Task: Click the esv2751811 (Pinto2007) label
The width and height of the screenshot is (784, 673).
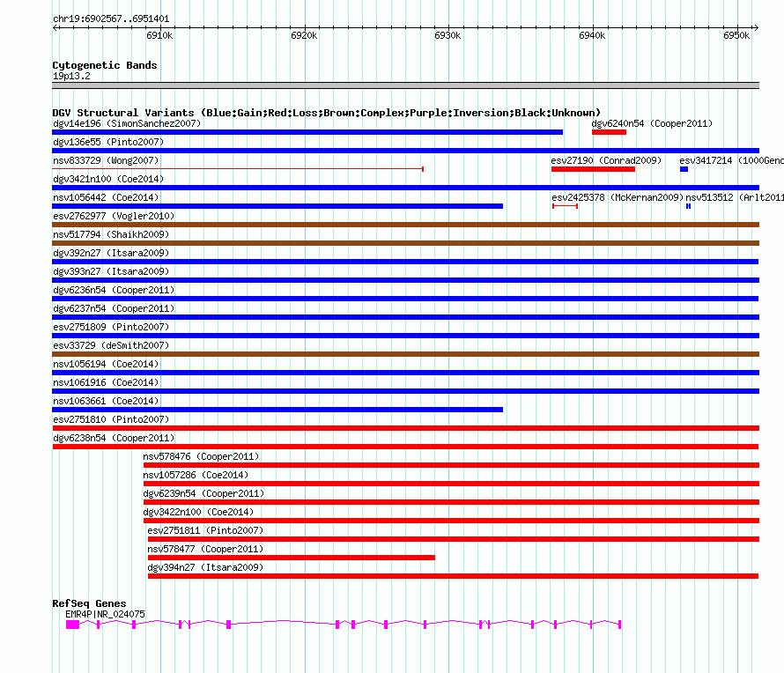Action: (205, 530)
